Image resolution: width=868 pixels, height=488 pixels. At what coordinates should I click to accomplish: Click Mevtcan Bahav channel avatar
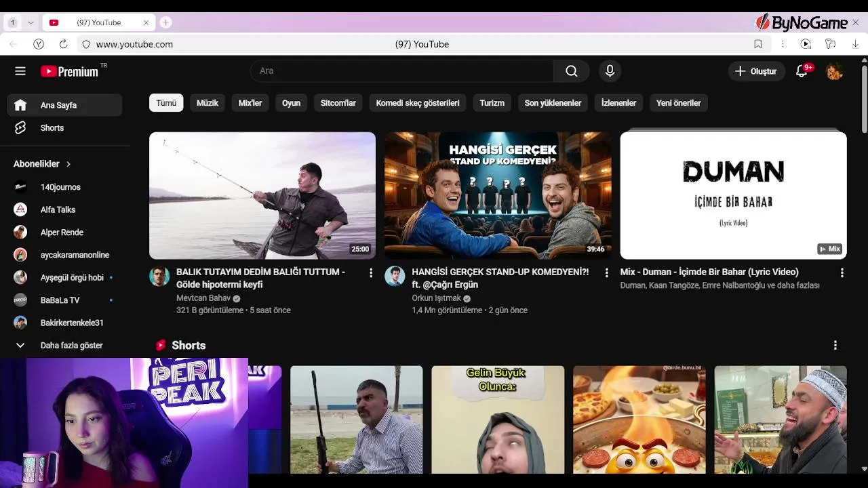point(159,276)
